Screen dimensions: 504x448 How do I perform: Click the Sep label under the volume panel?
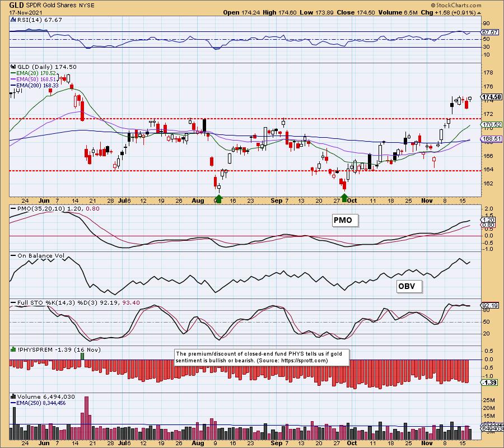click(277, 443)
